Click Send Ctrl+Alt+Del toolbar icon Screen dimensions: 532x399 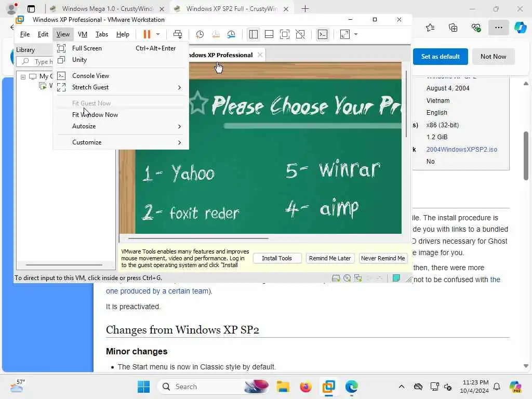[178, 34]
